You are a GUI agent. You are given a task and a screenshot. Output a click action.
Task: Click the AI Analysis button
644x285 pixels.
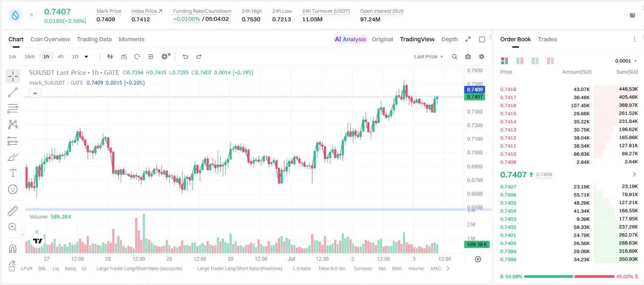pyautogui.click(x=350, y=39)
